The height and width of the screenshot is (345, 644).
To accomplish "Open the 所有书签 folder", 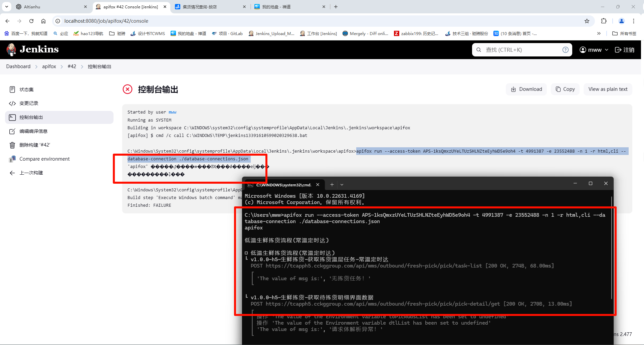I will click(x=624, y=33).
